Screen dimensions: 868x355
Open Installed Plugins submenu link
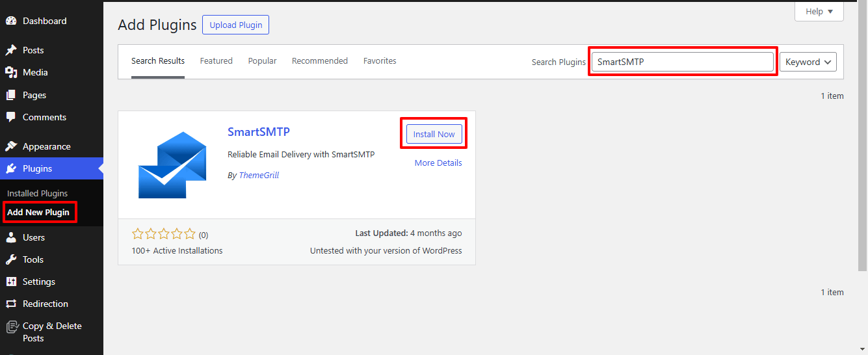point(37,193)
